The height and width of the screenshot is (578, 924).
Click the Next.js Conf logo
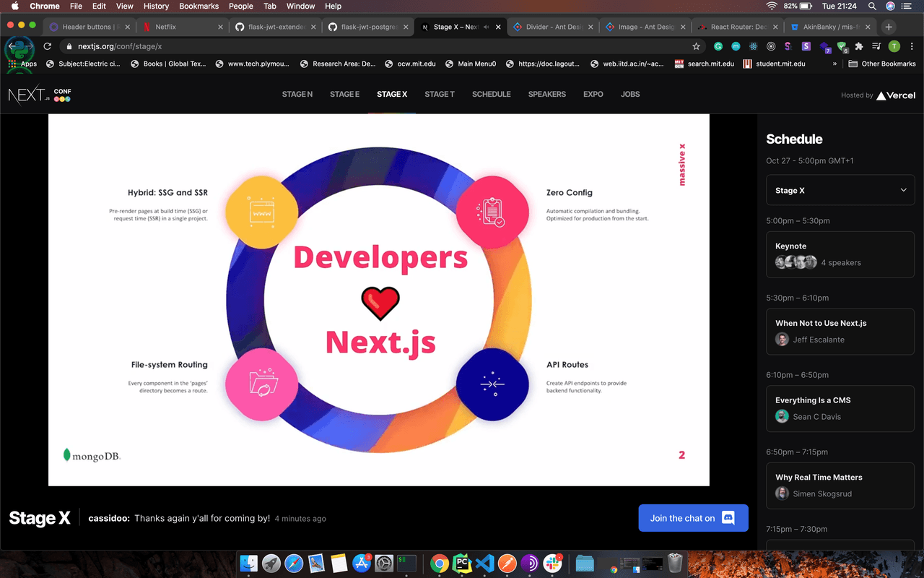click(40, 95)
